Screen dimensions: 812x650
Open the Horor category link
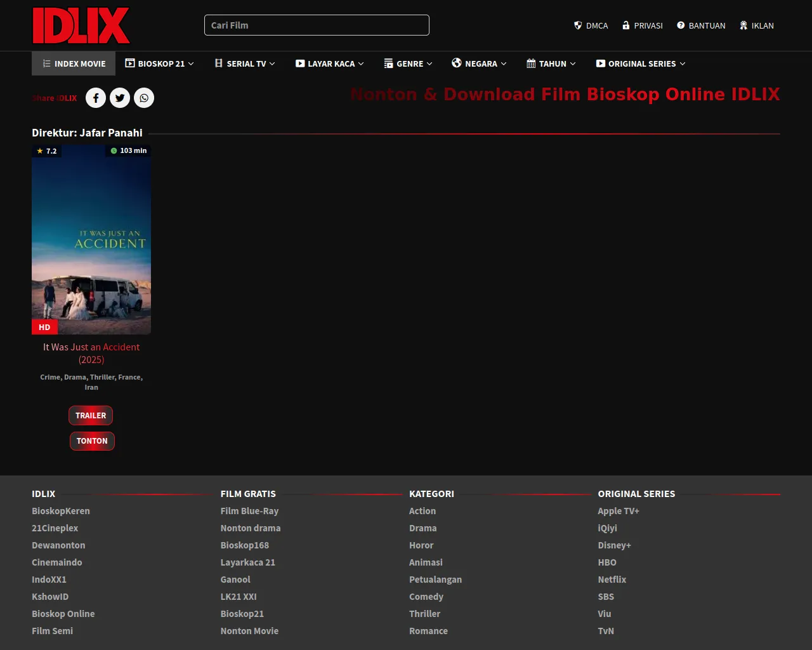[x=421, y=545]
